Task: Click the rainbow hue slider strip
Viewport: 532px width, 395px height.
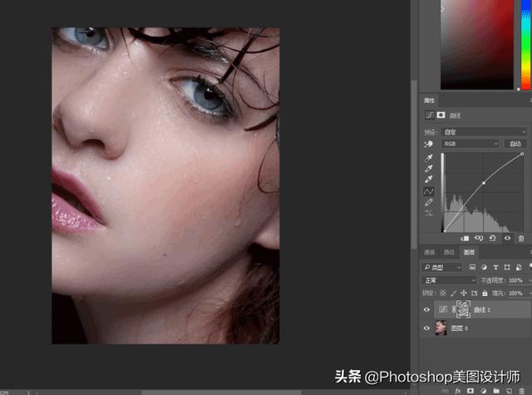Action: [x=526, y=45]
